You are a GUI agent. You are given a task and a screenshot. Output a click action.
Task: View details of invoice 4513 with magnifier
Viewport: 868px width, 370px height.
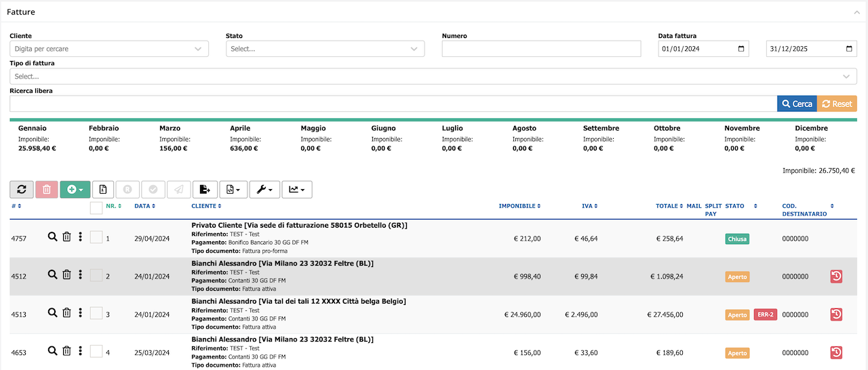coord(52,312)
